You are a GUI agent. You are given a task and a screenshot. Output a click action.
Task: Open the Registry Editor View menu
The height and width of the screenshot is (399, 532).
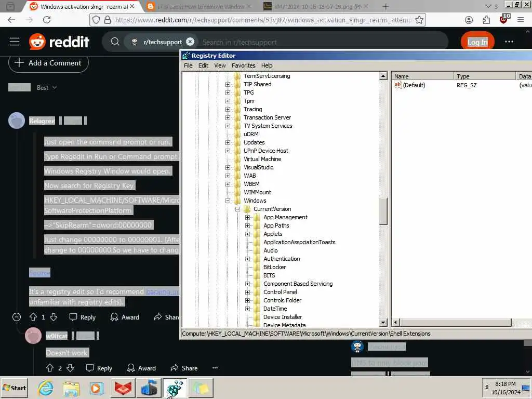click(220, 65)
